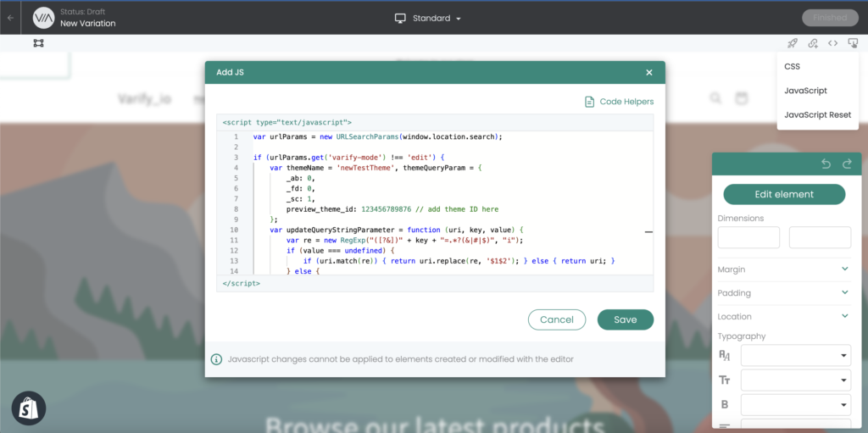Screen dimensions: 868x433
Task: Expand the Location section
Action: pyautogui.click(x=844, y=316)
